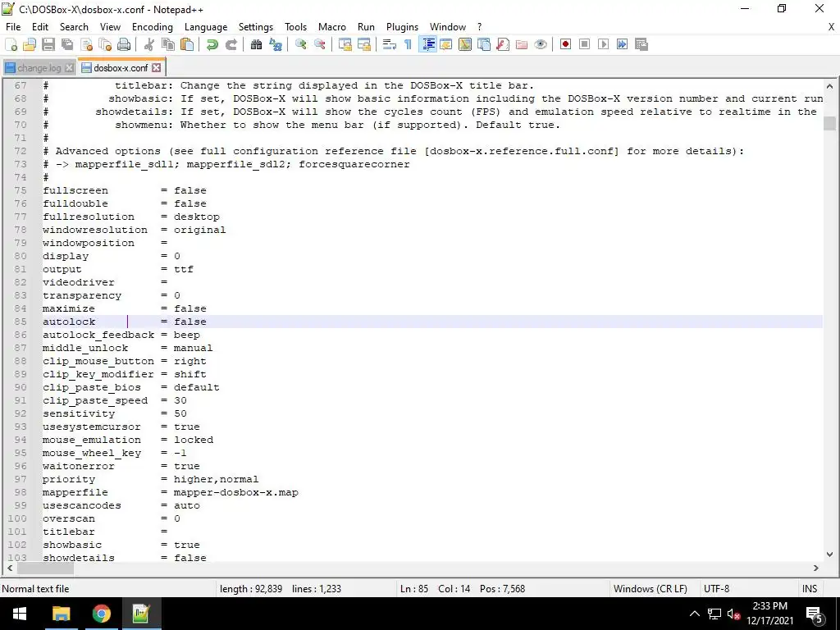840x630 pixels.
Task: Click the 'output = ttf' value
Action: coord(183,269)
